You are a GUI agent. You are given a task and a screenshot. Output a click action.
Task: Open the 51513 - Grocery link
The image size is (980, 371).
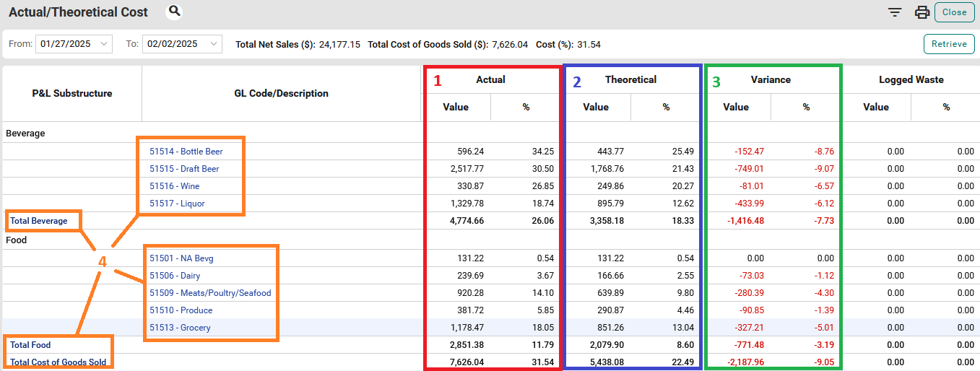click(180, 328)
